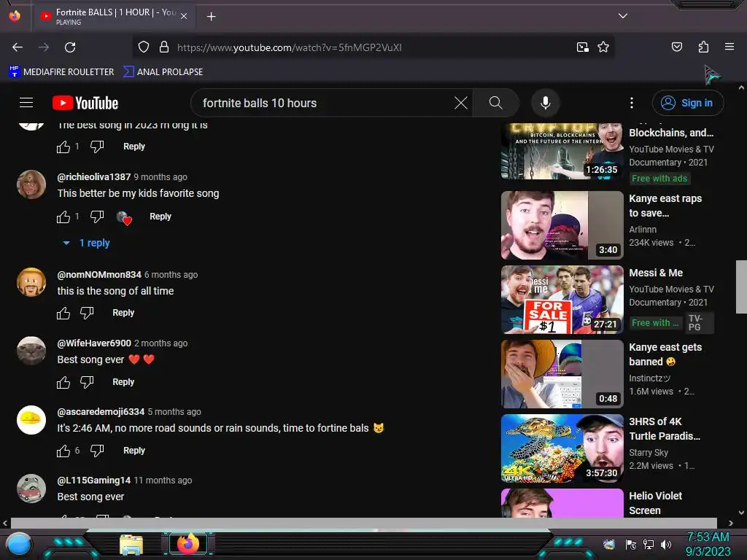
Task: Open the Start orb on taskbar
Action: pyautogui.click(x=19, y=544)
